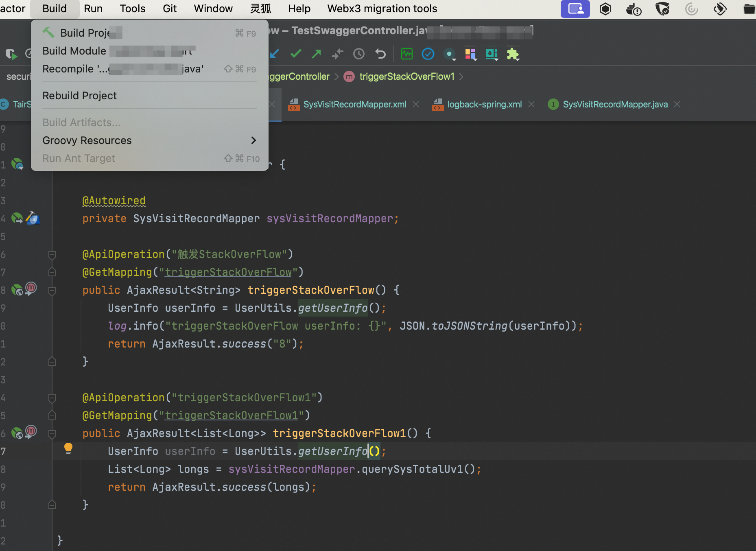The height and width of the screenshot is (551, 756).
Task: Collapse the triggerStackOverFlow1 method fold
Action: (52, 434)
